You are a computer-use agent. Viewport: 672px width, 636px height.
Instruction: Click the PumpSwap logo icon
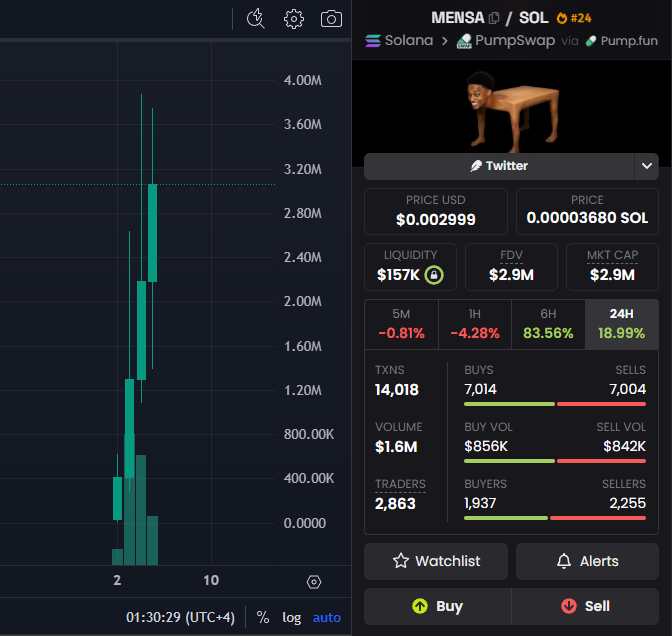click(x=464, y=41)
